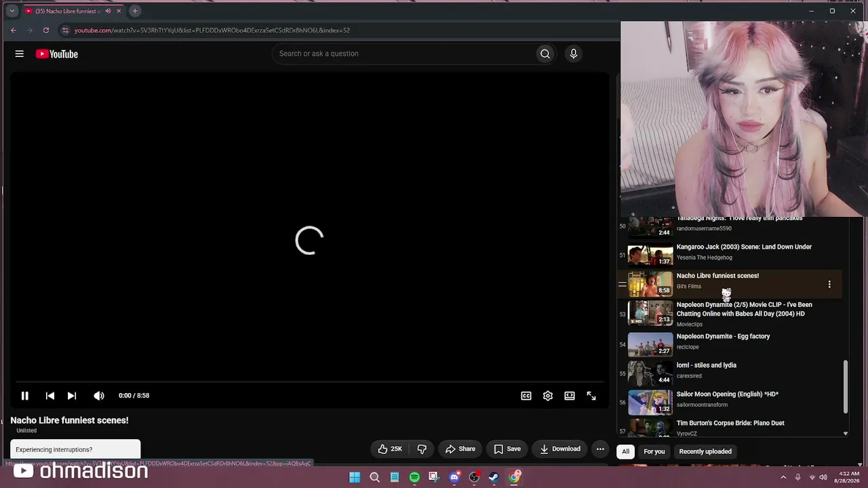868x488 pixels.
Task: Open the Snipping Tool taskbar icon
Action: [434, 477]
